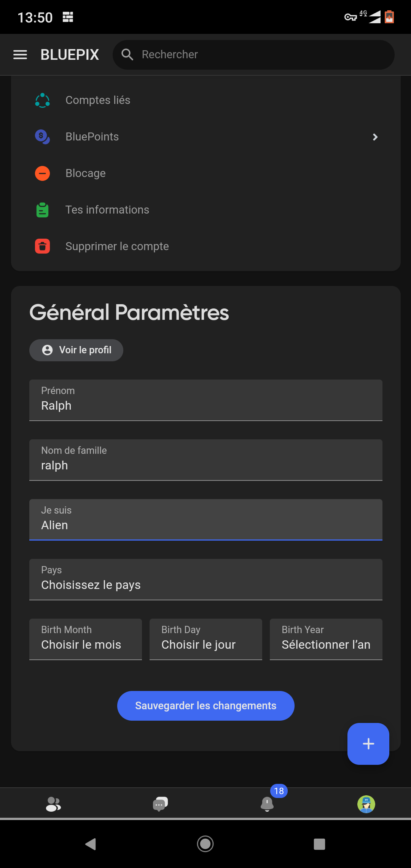
Task: Open the Pays country dropdown
Action: point(205,579)
